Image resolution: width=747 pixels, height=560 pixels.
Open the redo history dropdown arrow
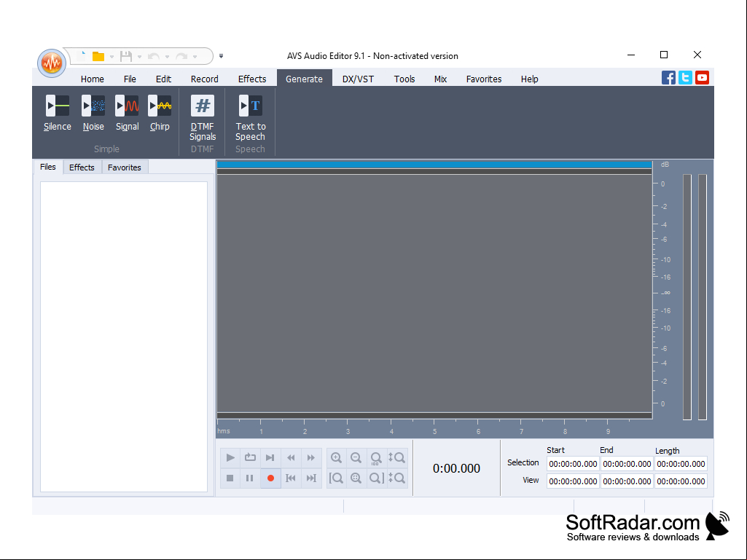(195, 57)
